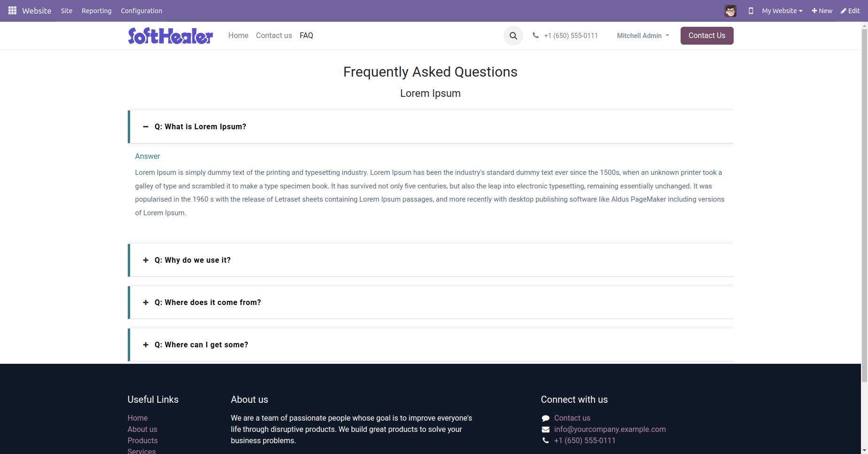Click the footer chat bubble icon
This screenshot has width=868, height=454.
click(x=545, y=418)
